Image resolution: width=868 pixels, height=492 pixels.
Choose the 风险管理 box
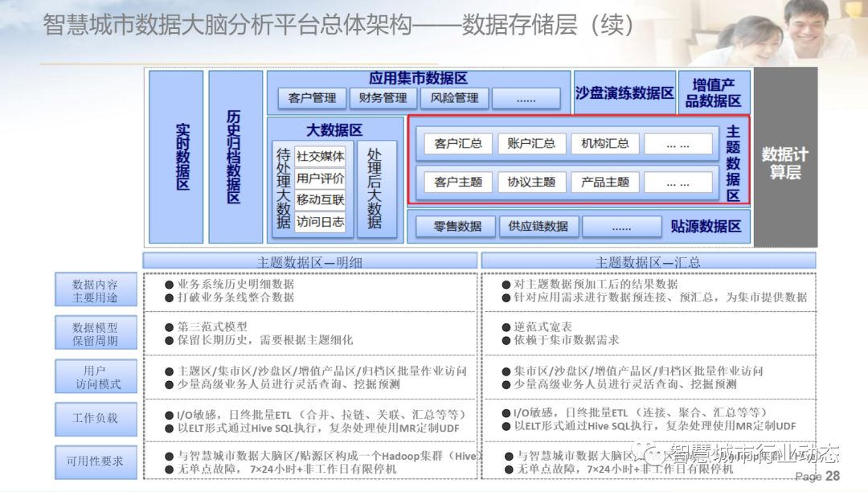pos(454,98)
